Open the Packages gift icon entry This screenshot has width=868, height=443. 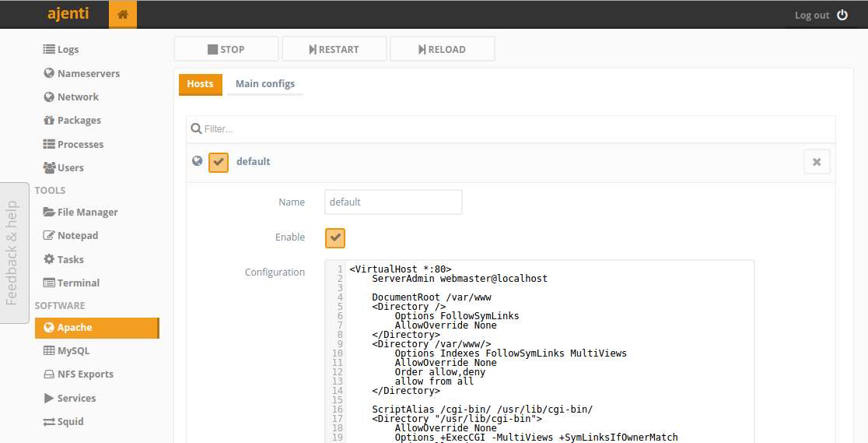pyautogui.click(x=49, y=121)
